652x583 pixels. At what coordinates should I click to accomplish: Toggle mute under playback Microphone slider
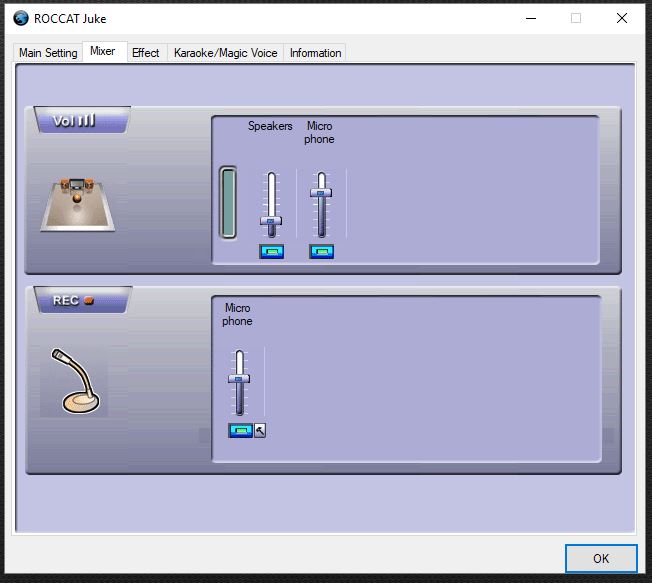(x=321, y=251)
